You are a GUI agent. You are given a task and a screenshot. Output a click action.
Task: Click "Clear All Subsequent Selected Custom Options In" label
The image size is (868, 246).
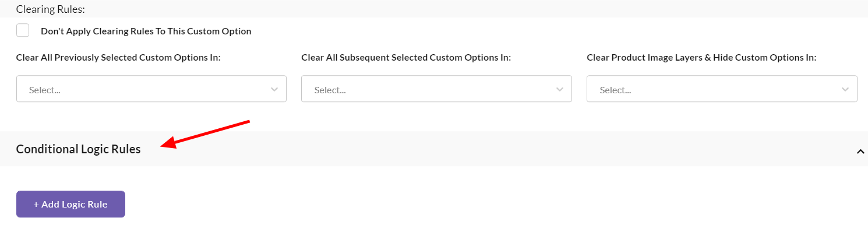pos(406,58)
